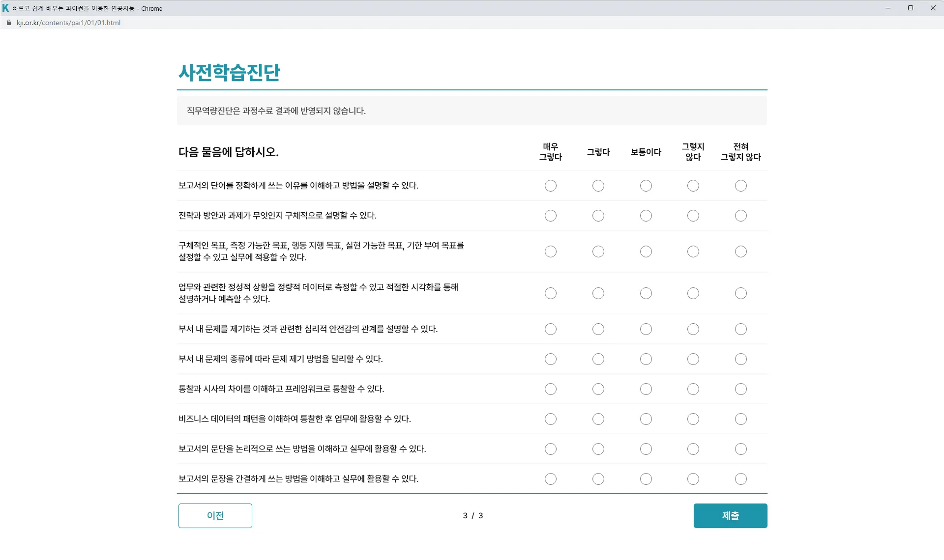Select '그렇다' for 전략과 방안과 과제 question
944x560 pixels.
click(x=598, y=216)
